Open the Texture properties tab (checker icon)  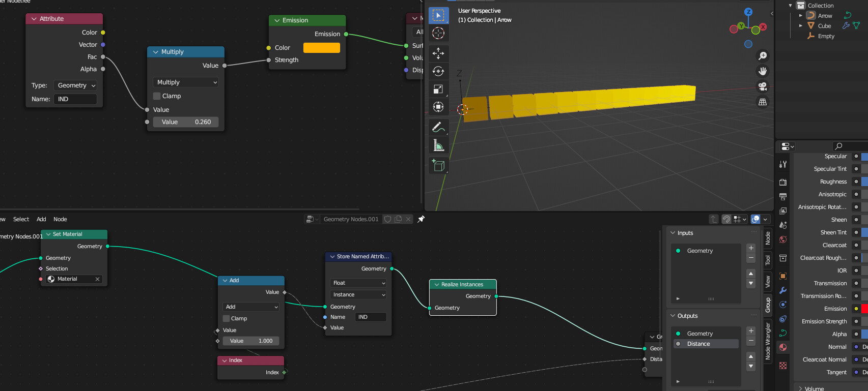[783, 366]
